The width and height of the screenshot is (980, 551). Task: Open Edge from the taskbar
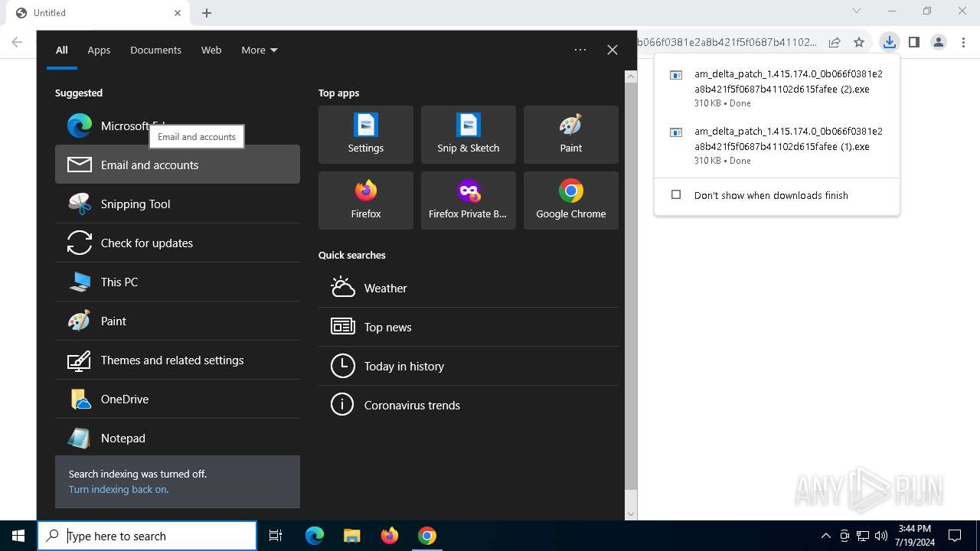315,536
